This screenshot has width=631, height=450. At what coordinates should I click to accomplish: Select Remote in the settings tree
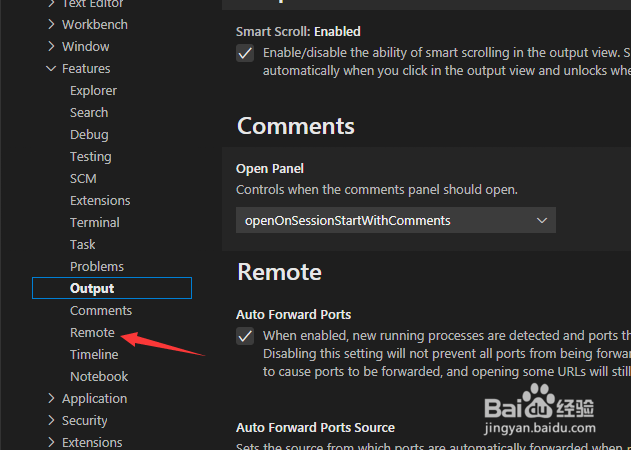[92, 332]
